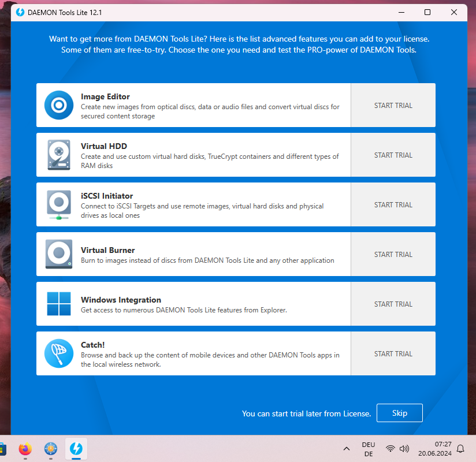Screen dimensions: 476x462
Task: Click 'You can start trial later from License.' text
Action: click(306, 413)
